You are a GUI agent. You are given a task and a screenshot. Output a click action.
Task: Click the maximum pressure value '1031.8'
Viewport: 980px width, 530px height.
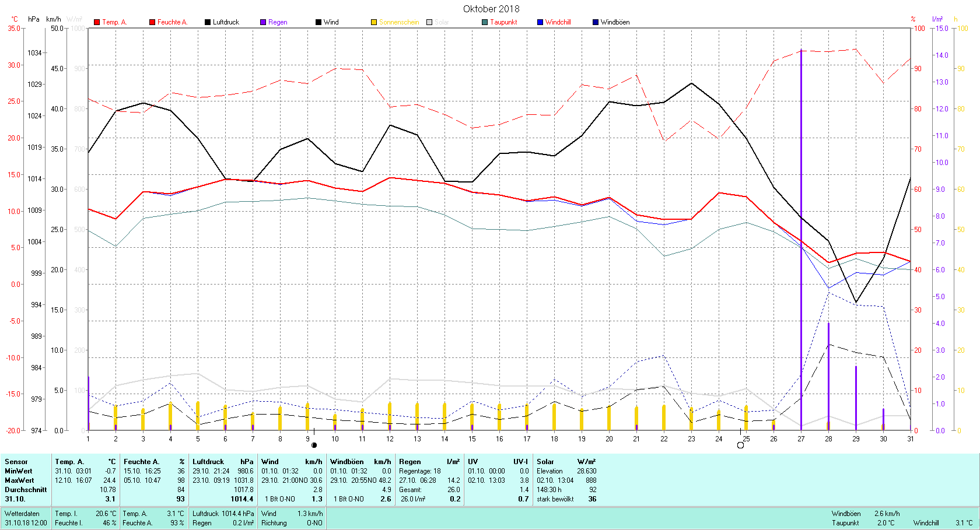click(x=244, y=480)
